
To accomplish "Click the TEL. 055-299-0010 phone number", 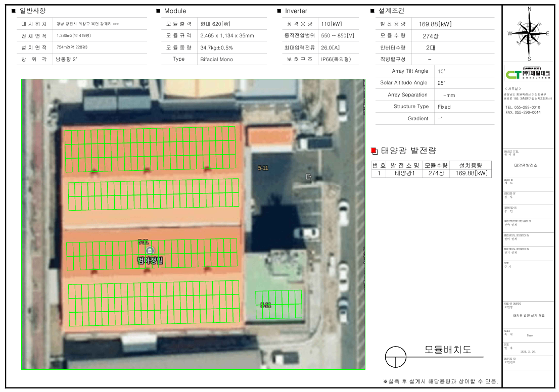I will pyautogui.click(x=523, y=107).
